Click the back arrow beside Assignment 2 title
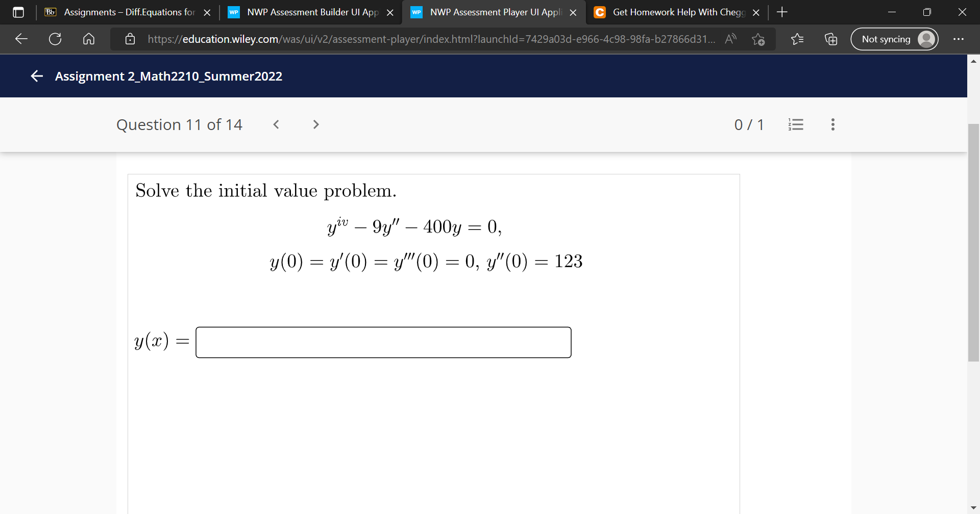This screenshot has height=514, width=980. (36, 76)
